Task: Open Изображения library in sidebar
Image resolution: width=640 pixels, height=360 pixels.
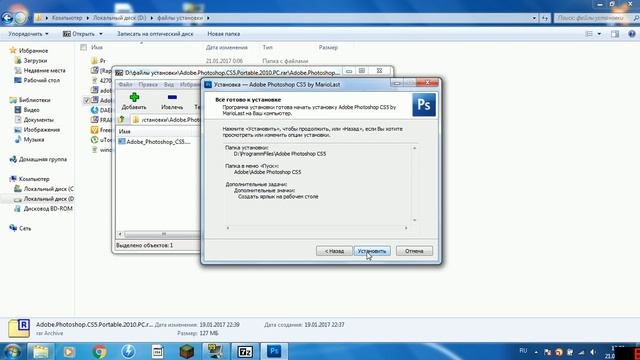Action: (x=42, y=129)
